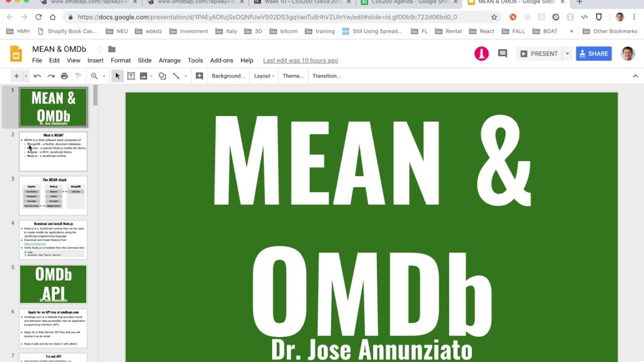
Task: Select slide 1 thumbnail MEAN & OMDb
Action: (53, 107)
